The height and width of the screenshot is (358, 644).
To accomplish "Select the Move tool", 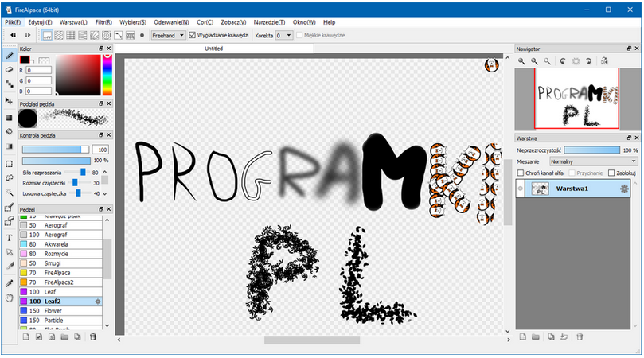I will tap(9, 101).
